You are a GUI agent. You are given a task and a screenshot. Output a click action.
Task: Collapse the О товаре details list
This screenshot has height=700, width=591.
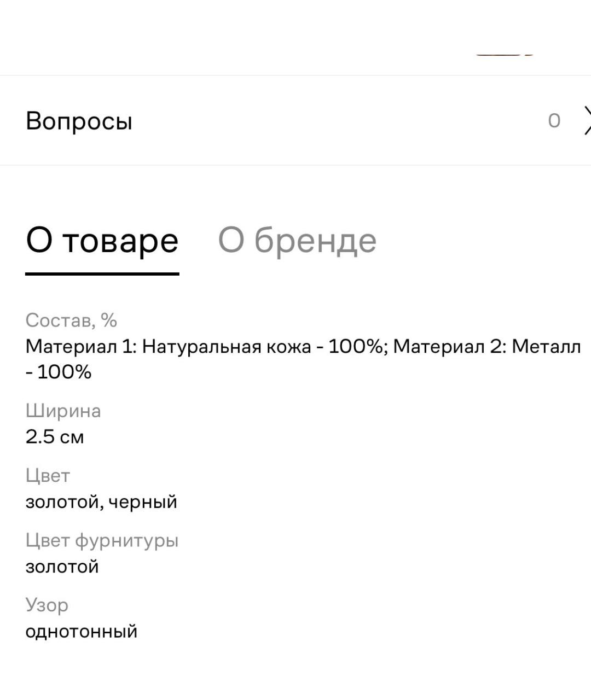click(x=101, y=241)
